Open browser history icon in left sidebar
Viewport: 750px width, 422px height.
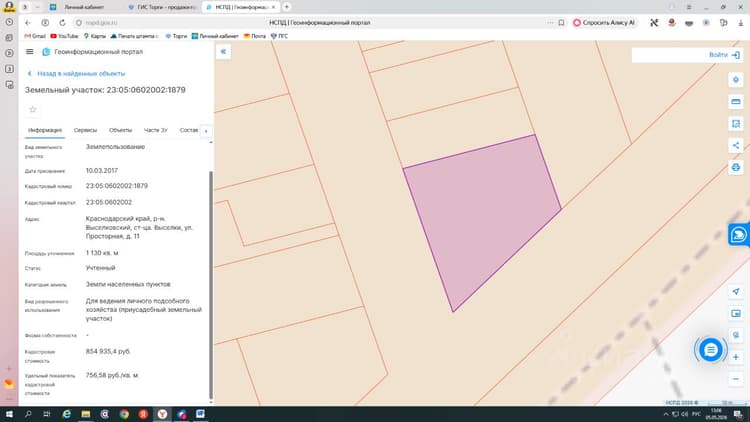[x=9, y=22]
